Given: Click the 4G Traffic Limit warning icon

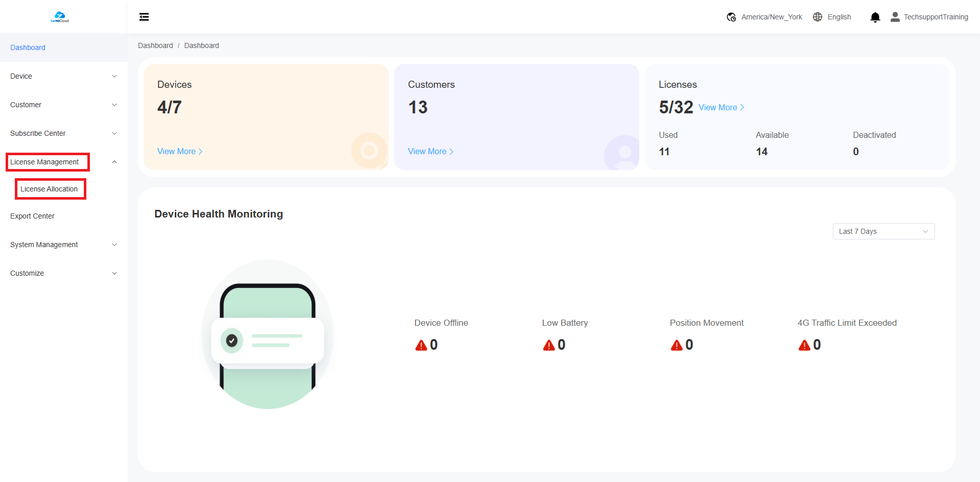Looking at the screenshot, I should 804,346.
